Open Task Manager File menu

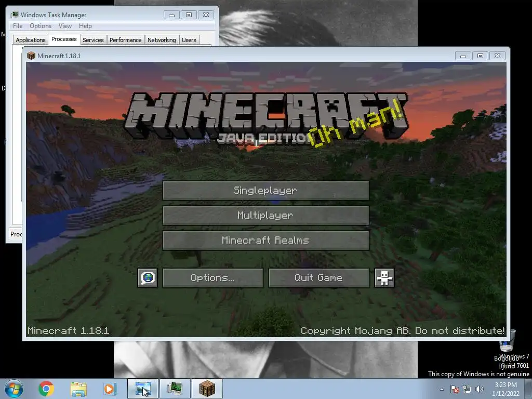click(x=18, y=26)
